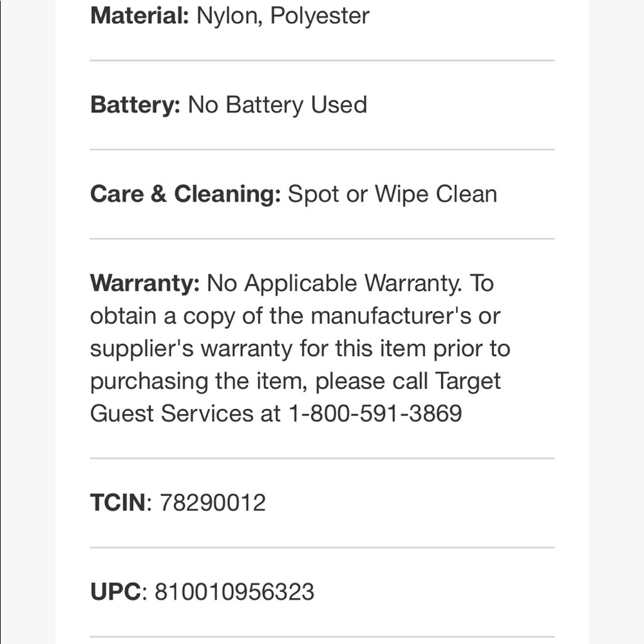
Task: Select the UPC number 810010956323
Action: pos(234,592)
